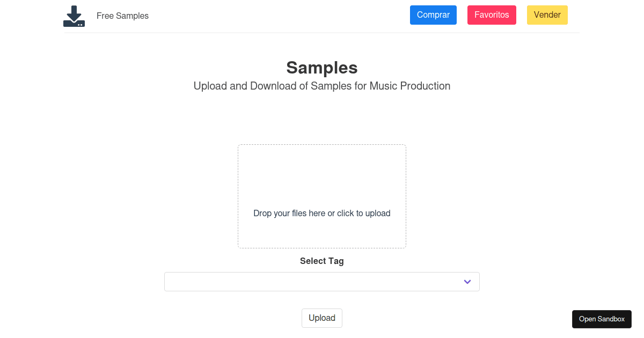Click the Select Tag combo box
Screen dimensions: 644x338
[322, 282]
